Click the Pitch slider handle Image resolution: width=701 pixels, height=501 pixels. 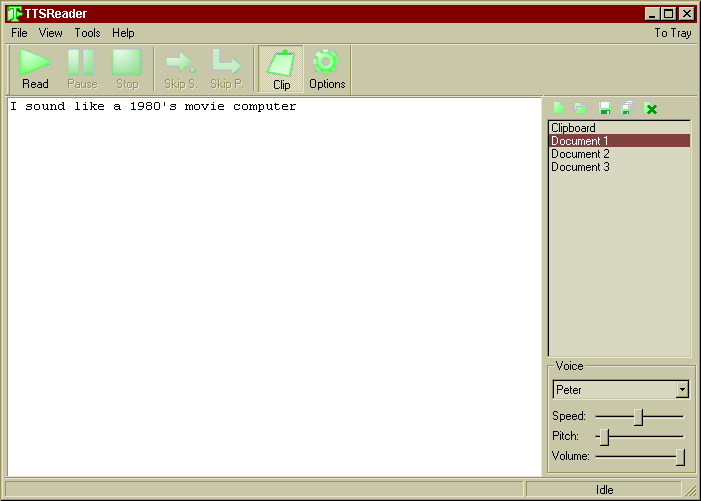pyautogui.click(x=604, y=436)
